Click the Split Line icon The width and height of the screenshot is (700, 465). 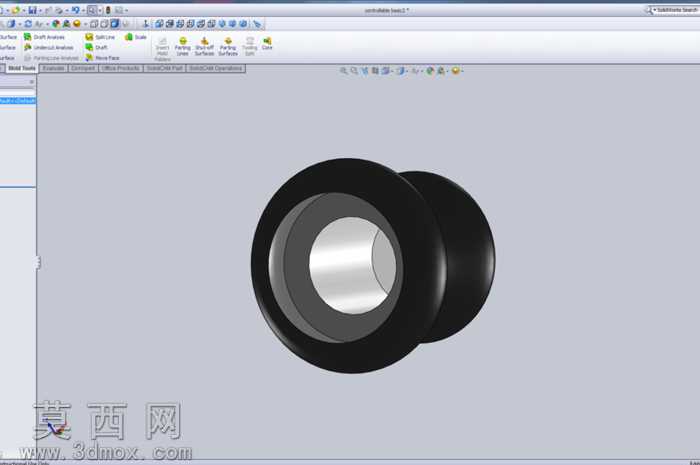pos(89,37)
